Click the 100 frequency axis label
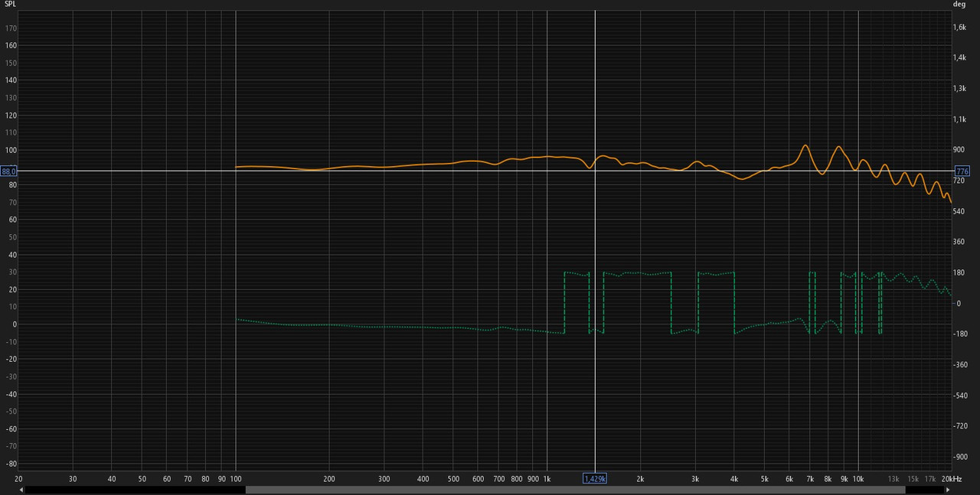 [235, 479]
